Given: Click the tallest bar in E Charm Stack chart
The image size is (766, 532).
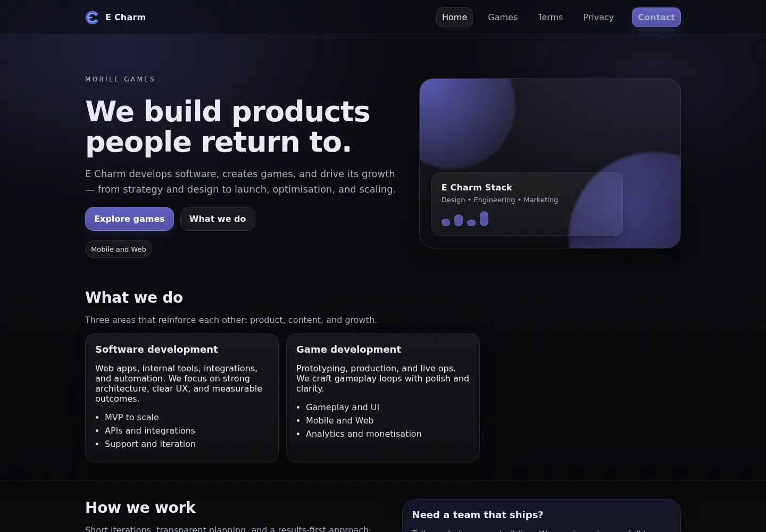Looking at the screenshot, I should point(484,219).
